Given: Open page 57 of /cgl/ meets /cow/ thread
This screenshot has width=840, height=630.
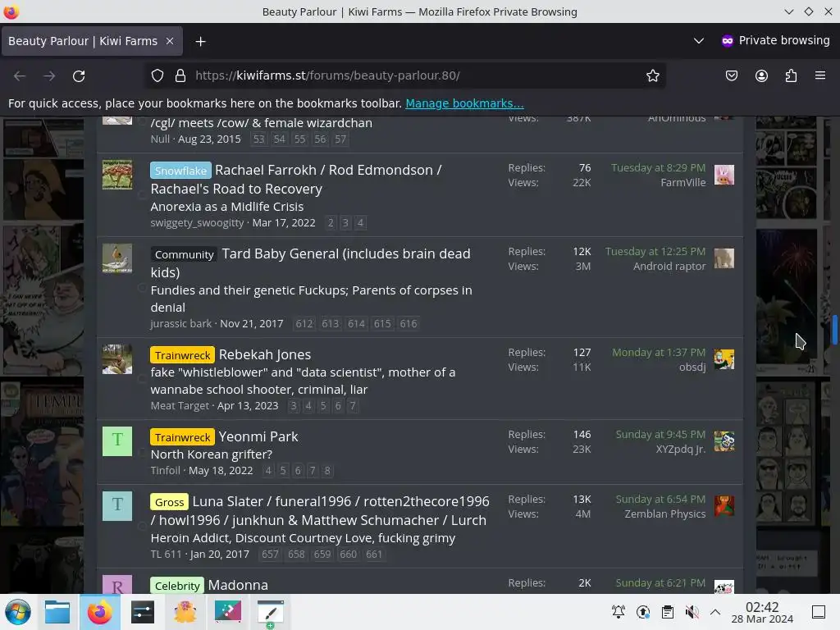Looking at the screenshot, I should [x=340, y=139].
